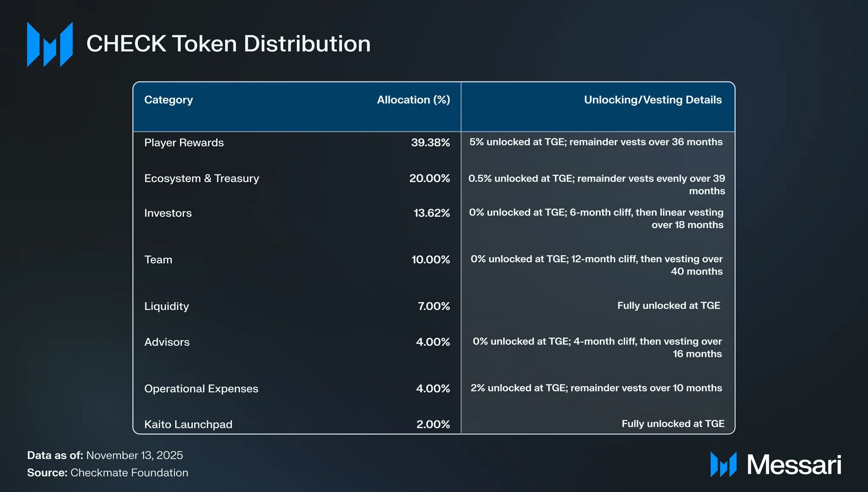
Task: Click the Messari logo icon top-left
Action: [50, 44]
